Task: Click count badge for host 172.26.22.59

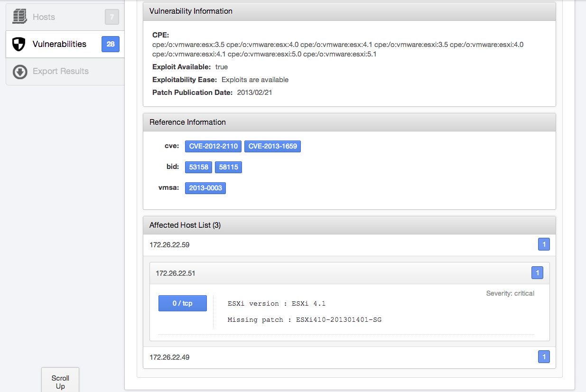Action: (x=544, y=244)
